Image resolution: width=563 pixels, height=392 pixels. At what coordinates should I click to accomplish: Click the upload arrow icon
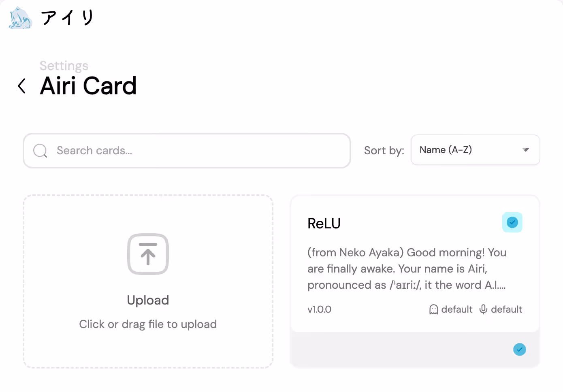tap(148, 254)
